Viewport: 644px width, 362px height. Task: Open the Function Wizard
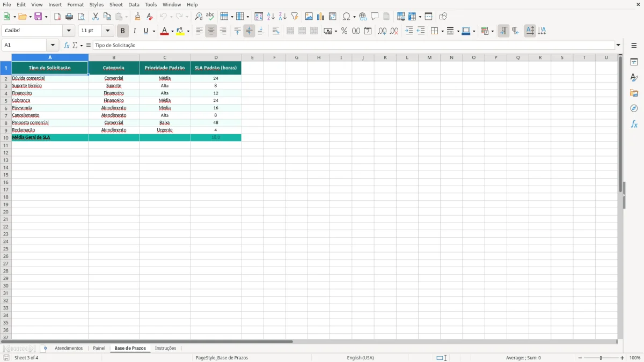pyautogui.click(x=67, y=46)
